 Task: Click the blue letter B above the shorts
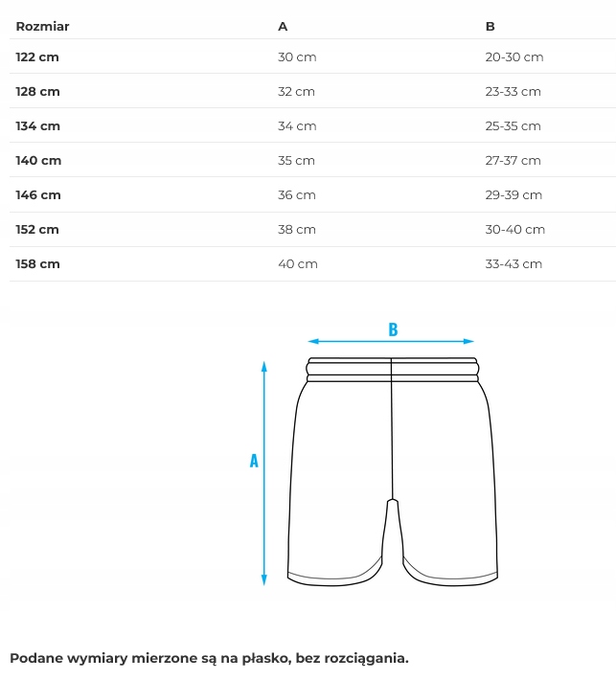[x=393, y=329]
